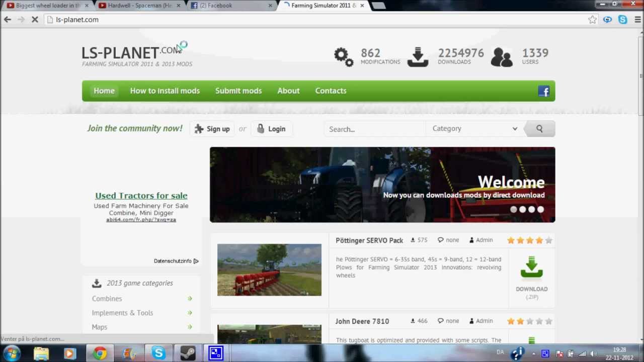
Task: Click the browser forward arrow
Action: [x=21, y=20]
